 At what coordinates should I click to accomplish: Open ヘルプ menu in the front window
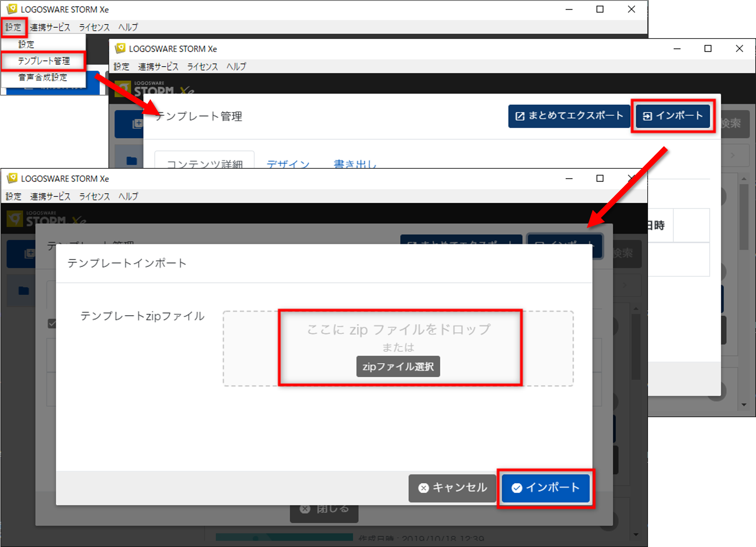pos(128,197)
